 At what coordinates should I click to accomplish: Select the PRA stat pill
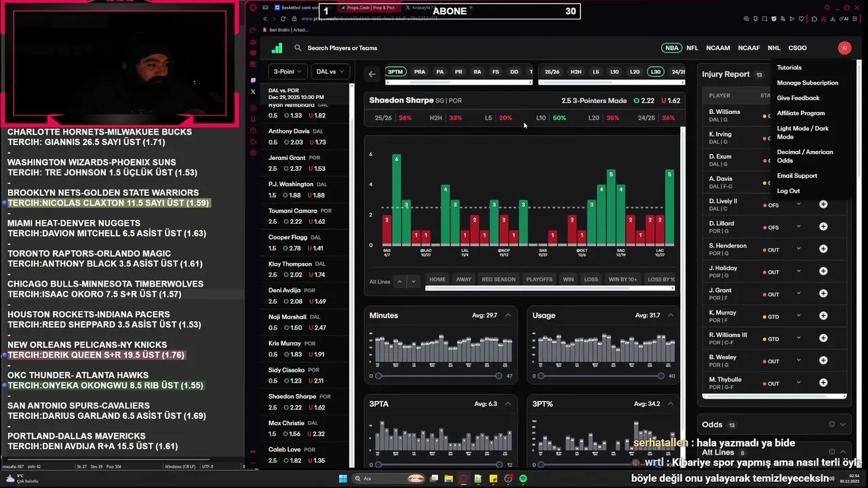coord(420,72)
